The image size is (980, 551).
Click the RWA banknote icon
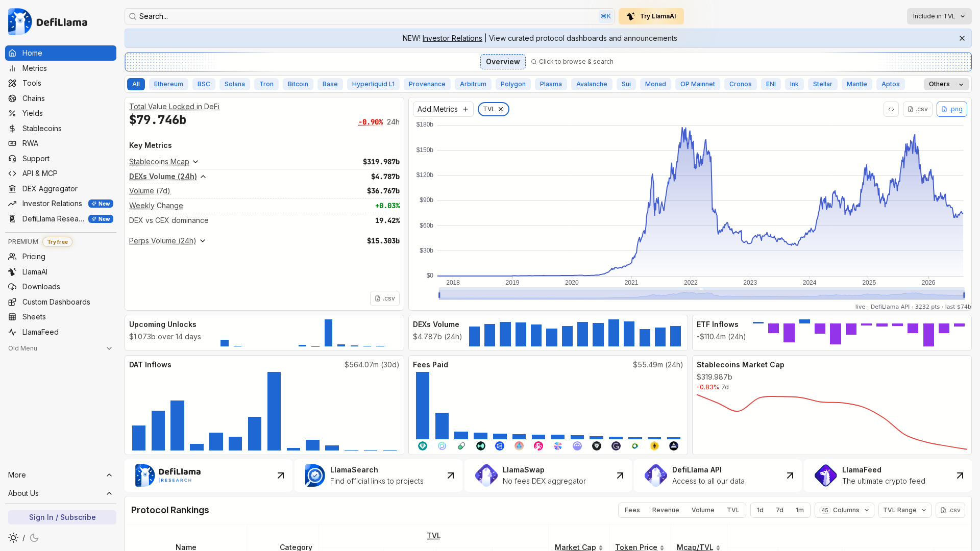[x=12, y=143]
